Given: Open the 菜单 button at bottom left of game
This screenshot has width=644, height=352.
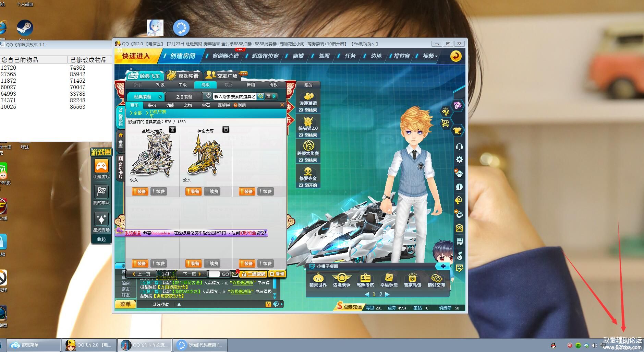Looking at the screenshot, I should point(125,304).
